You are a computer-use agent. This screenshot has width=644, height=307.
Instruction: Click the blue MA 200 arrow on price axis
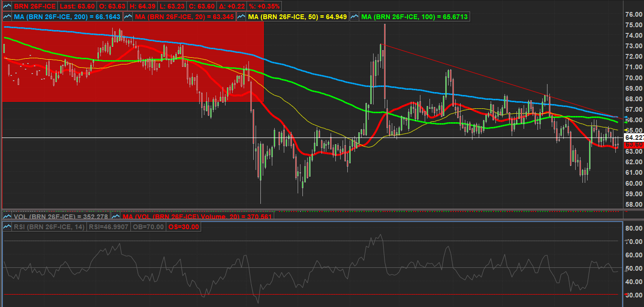pyautogui.click(x=627, y=116)
